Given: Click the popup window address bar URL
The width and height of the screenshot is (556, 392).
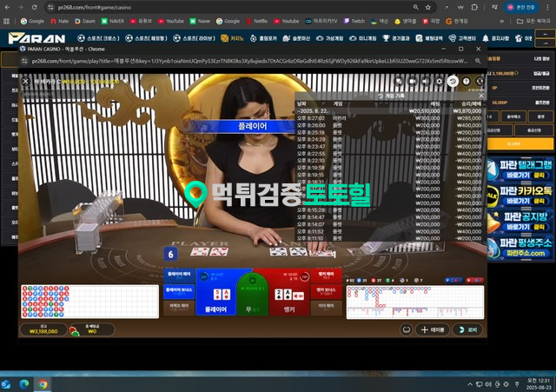Looking at the screenshot, I should (249, 61).
